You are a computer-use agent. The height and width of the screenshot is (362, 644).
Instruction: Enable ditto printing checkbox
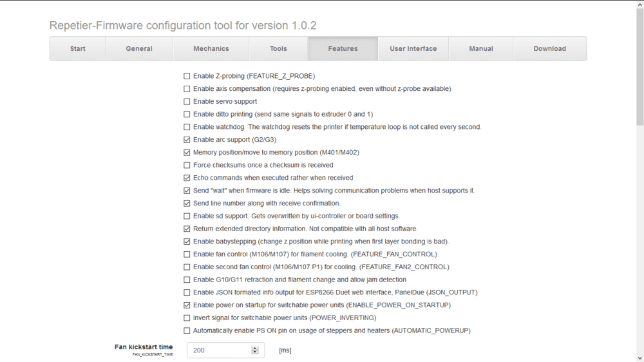187,115
